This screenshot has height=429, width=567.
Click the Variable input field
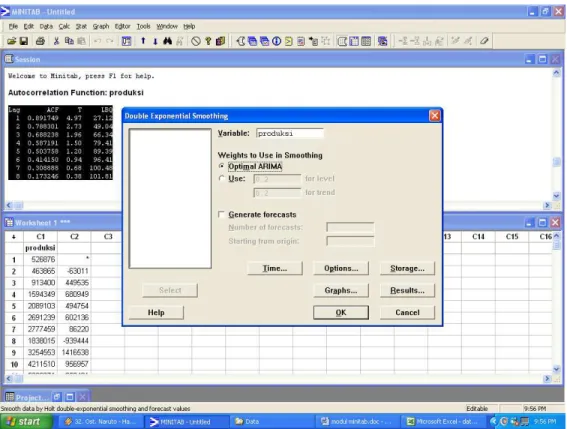click(290, 133)
